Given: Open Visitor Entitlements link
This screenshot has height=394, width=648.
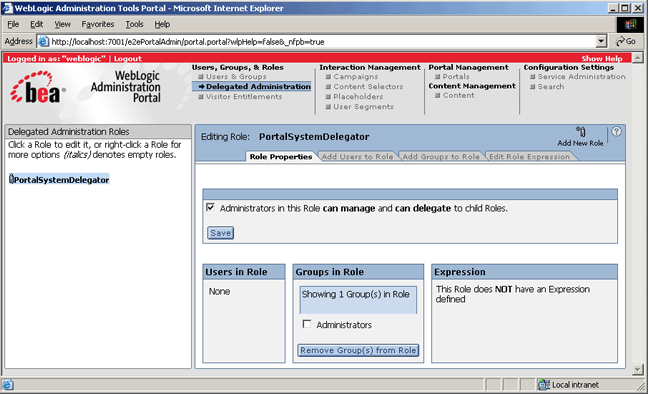Looking at the screenshot, I should 244,97.
